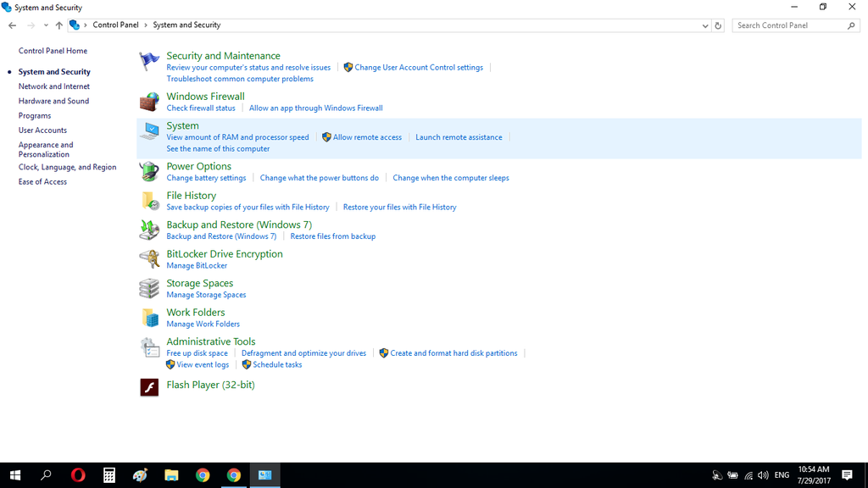Screen dimensions: 868x488
Task: Open Schedule tasks link
Action: click(277, 364)
